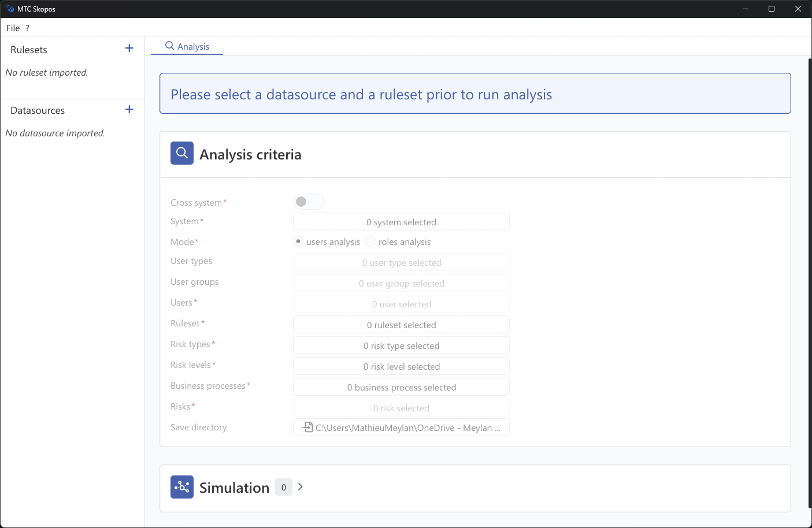Click the plus icon next to Datasources

pos(129,110)
